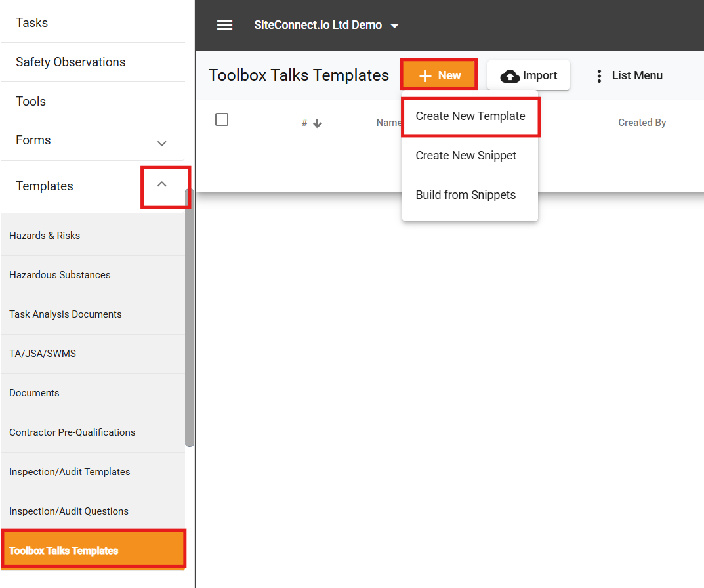
Task: Select Create New Template from the menu
Action: pos(470,116)
